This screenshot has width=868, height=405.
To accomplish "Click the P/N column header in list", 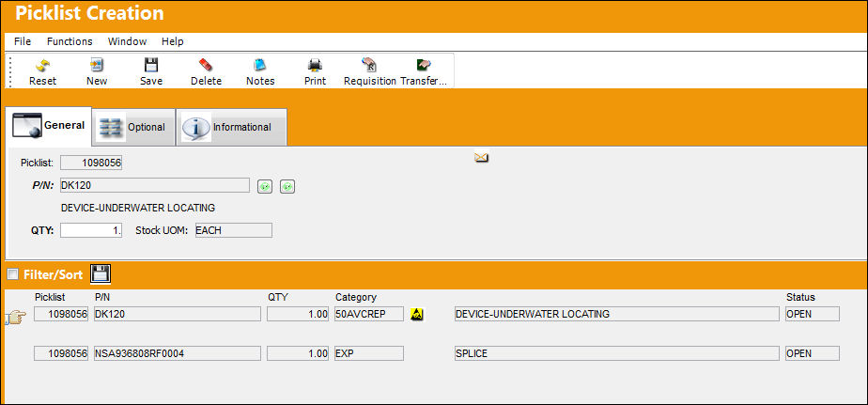I will pos(102,298).
